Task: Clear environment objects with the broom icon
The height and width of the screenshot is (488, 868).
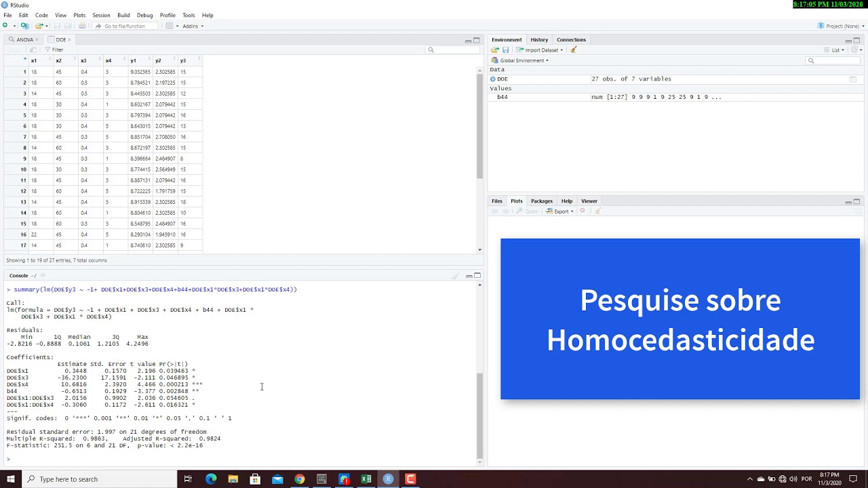Action: pyautogui.click(x=574, y=49)
